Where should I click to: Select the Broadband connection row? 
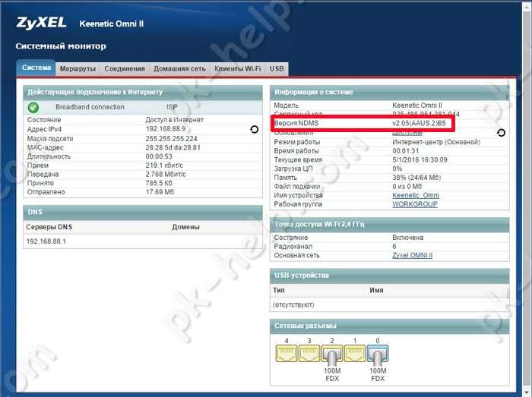[143, 107]
